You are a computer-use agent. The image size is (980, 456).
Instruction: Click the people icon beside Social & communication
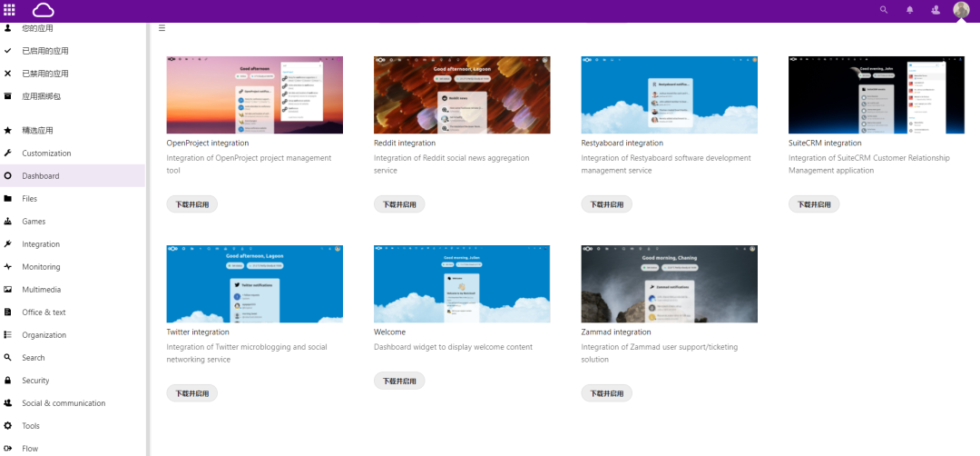tap(7, 402)
